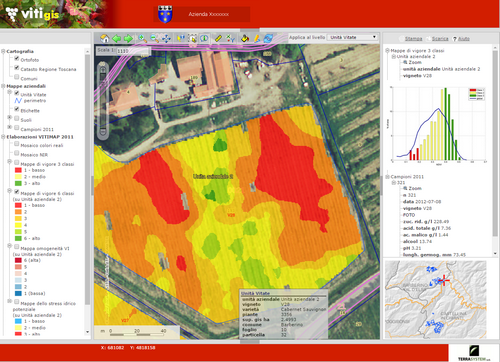Screen dimensions: 500x362
Task: Expand the Suoli tree node
Action: click(x=10, y=117)
